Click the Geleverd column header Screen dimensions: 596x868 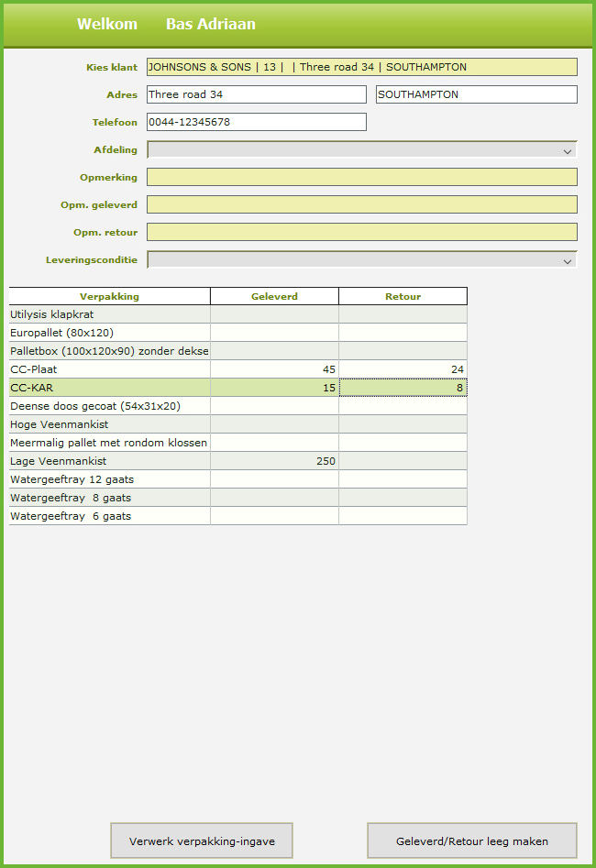275,296
